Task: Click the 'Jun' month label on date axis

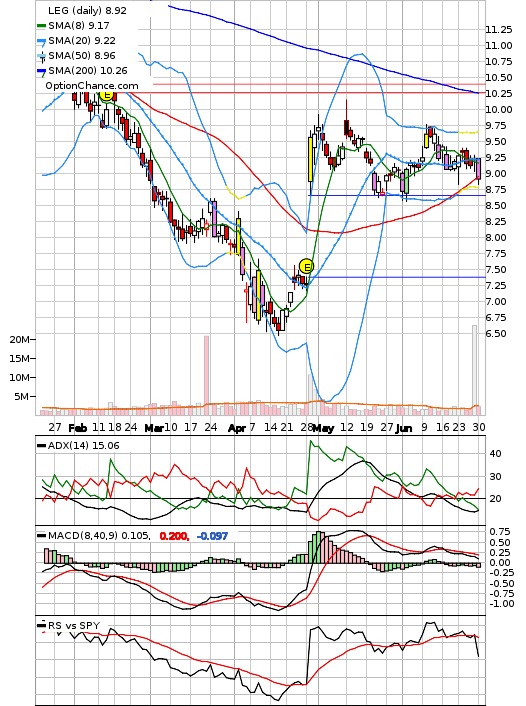Action: click(404, 428)
